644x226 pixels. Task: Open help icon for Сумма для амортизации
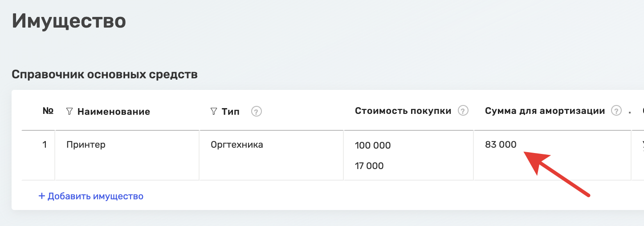[616, 111]
